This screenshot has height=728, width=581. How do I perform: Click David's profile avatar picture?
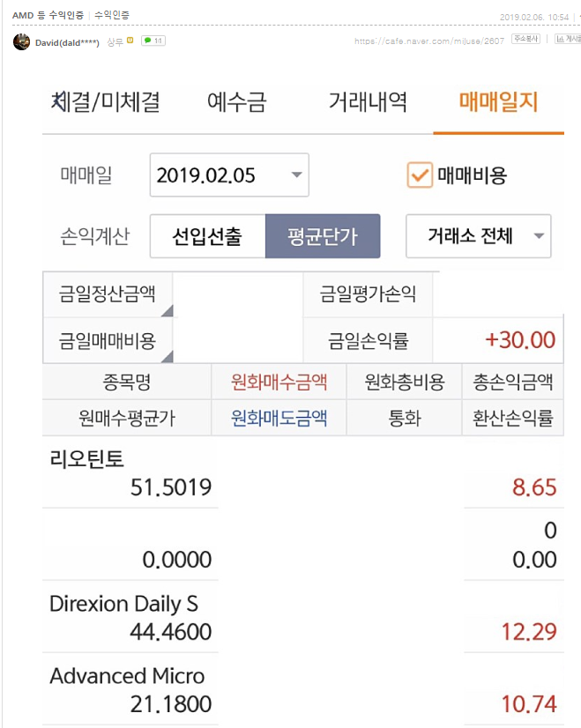[x=21, y=41]
